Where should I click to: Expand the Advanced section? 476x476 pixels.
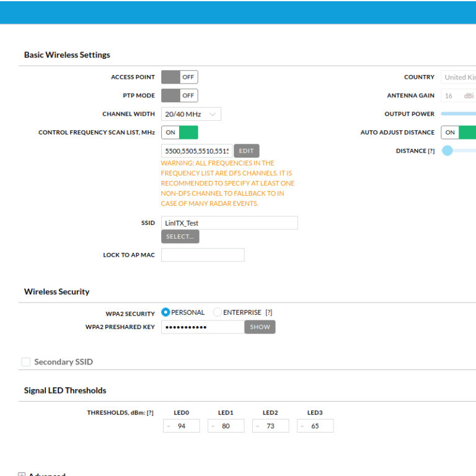point(22,475)
